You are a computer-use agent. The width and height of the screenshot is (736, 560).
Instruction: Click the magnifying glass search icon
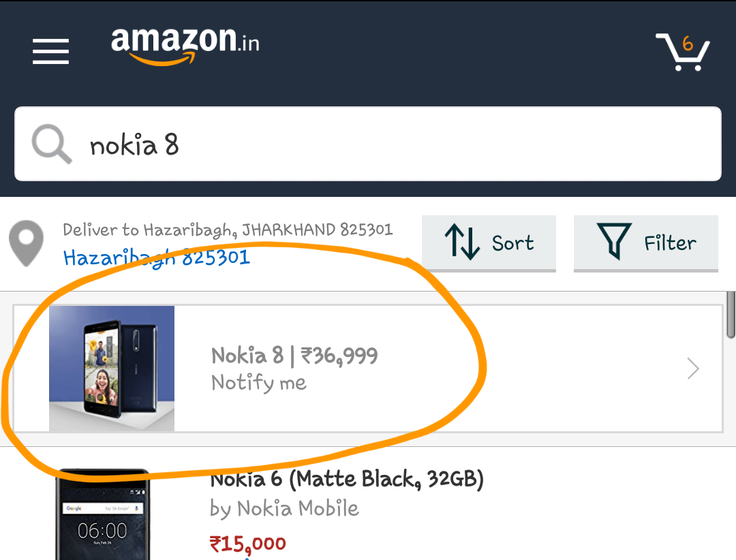[x=51, y=144]
